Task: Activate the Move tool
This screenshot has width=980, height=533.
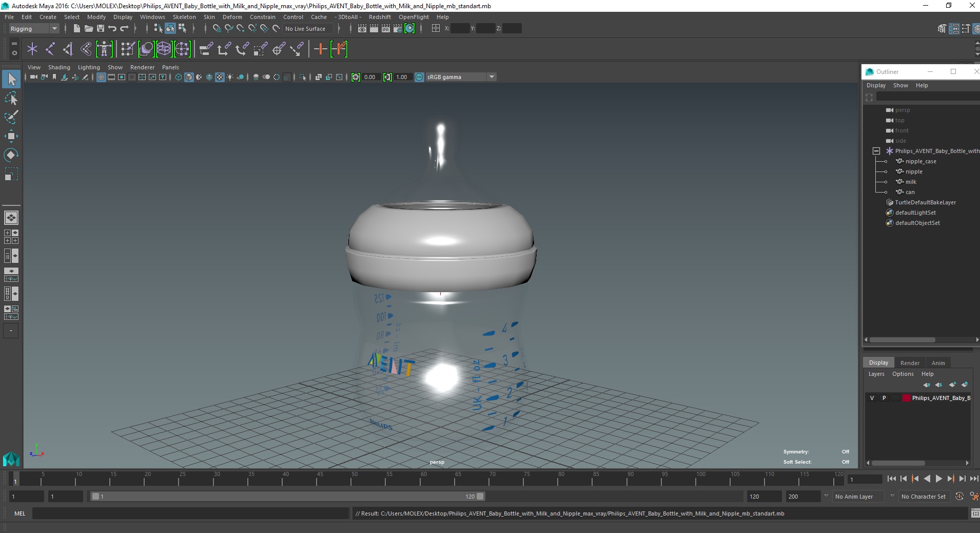Action: (x=11, y=136)
